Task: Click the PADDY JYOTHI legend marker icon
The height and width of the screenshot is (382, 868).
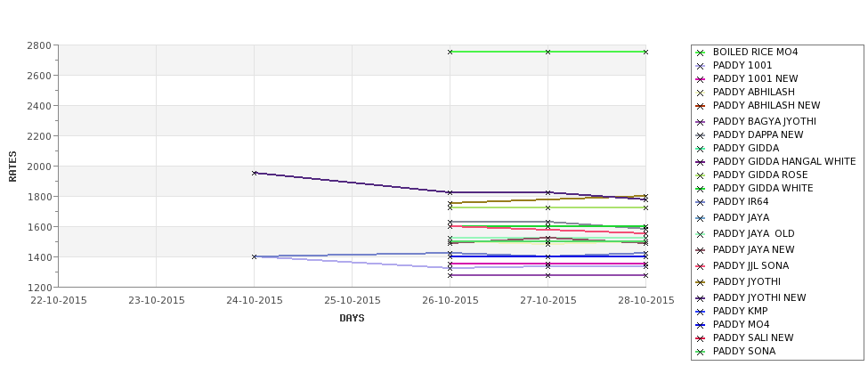Action: coord(701,282)
